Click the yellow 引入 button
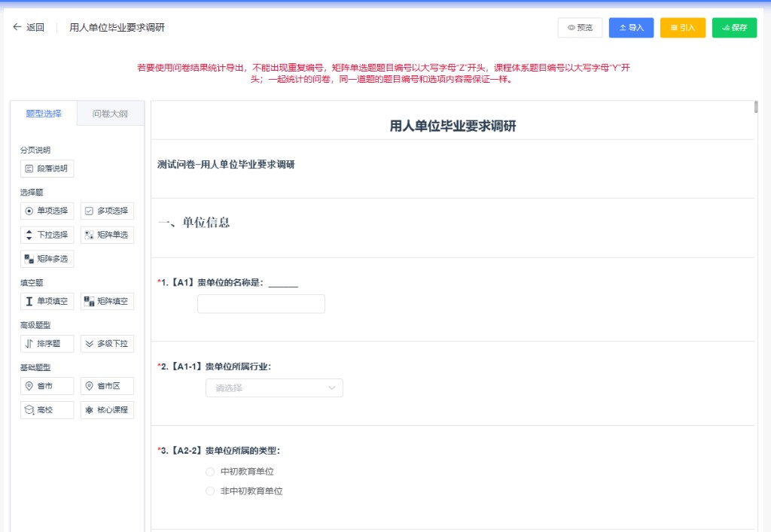The width and height of the screenshot is (771, 532). (x=682, y=28)
